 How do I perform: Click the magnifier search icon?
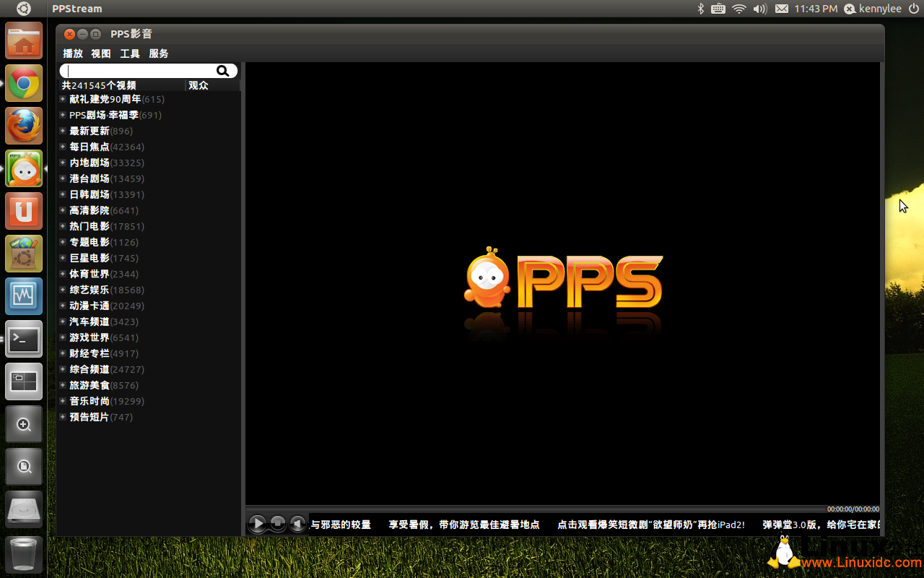(223, 71)
